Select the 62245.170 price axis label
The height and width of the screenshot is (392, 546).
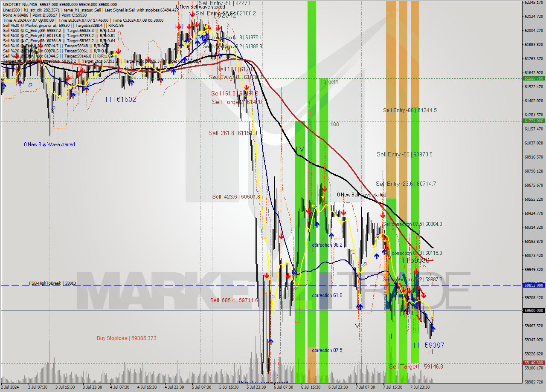point(534,2)
